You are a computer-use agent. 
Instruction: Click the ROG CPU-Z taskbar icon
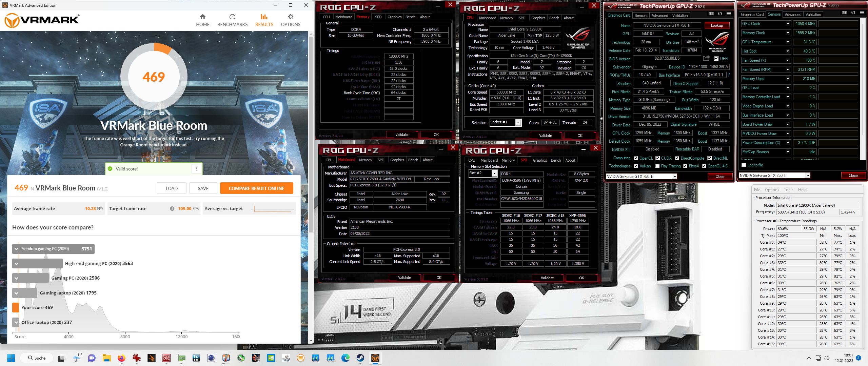[x=166, y=358]
